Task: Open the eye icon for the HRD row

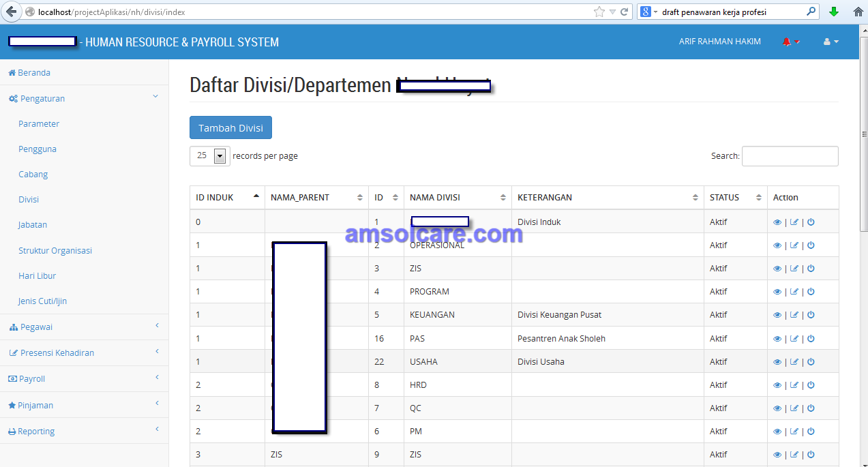Action: 777,385
